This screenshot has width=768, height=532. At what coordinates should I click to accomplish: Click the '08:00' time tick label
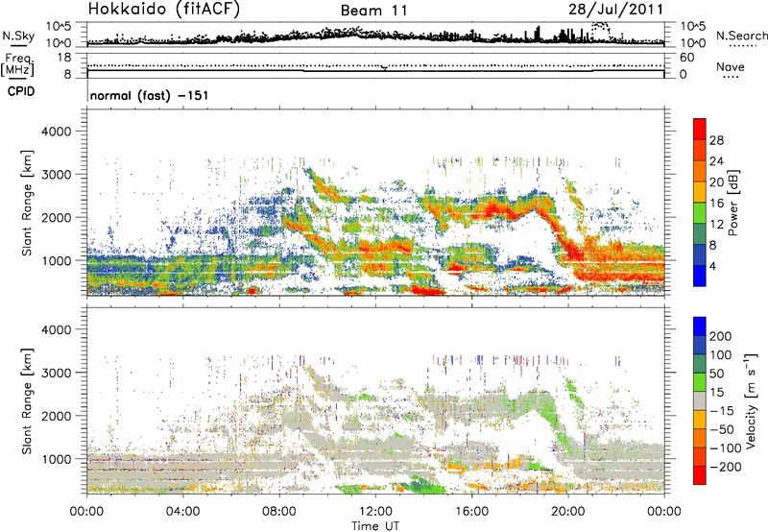pos(279,512)
